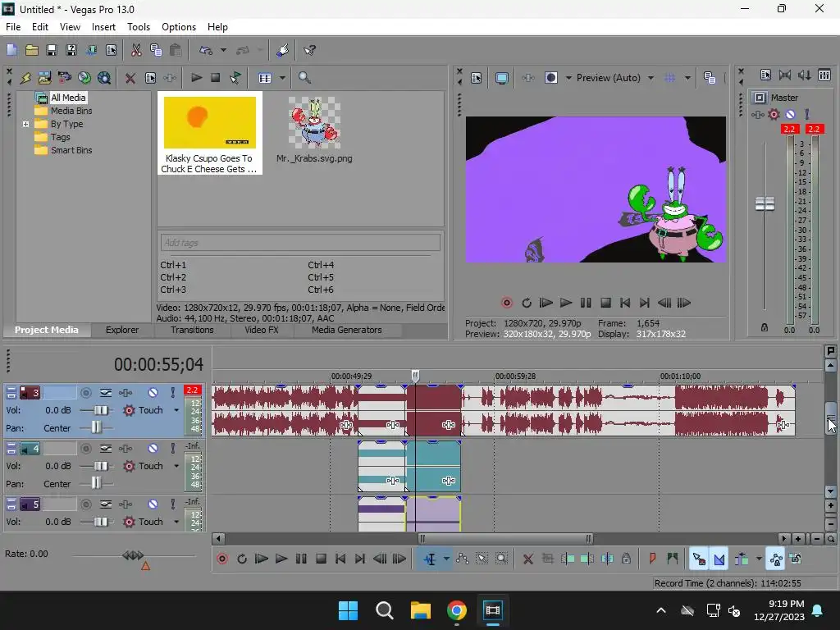Open a project using folder icon
The width and height of the screenshot is (840, 630).
pyautogui.click(x=32, y=50)
